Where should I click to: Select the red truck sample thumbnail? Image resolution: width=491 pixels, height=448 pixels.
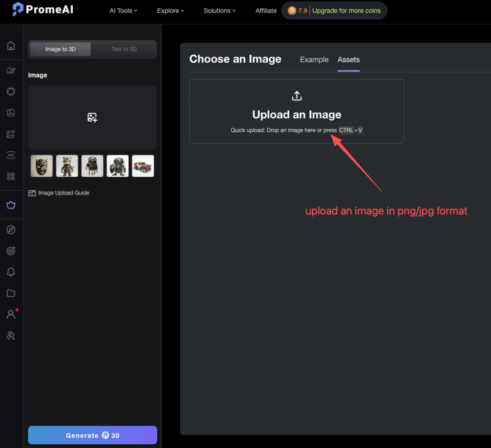143,166
